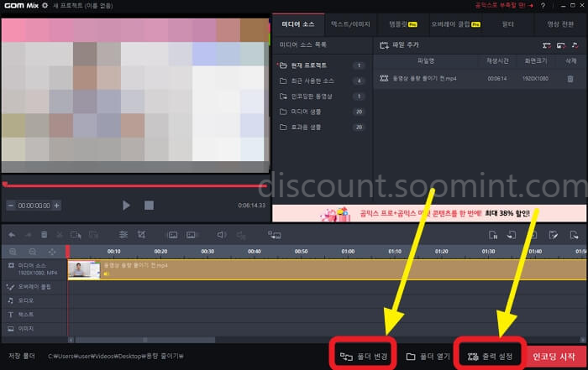This screenshot has height=370, width=588.
Task: Select the crop tool icon in timeline toolbar
Action: (x=141, y=235)
